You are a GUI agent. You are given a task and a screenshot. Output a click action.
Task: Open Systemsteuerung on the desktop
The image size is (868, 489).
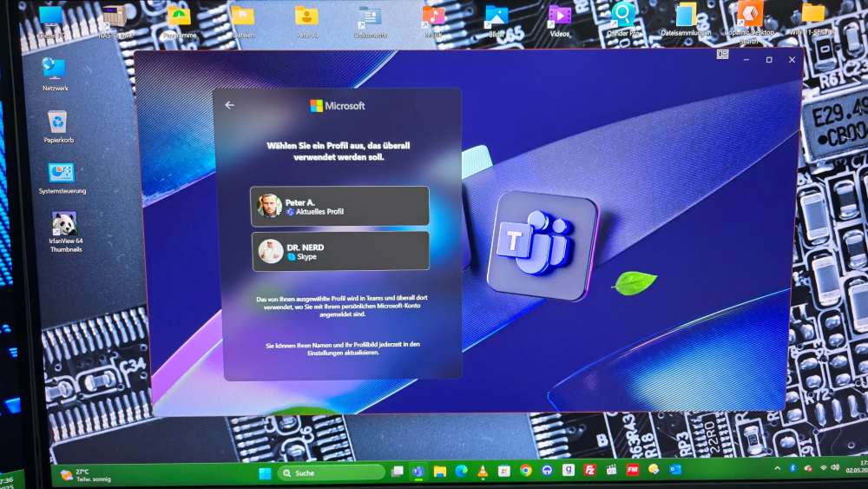point(62,178)
